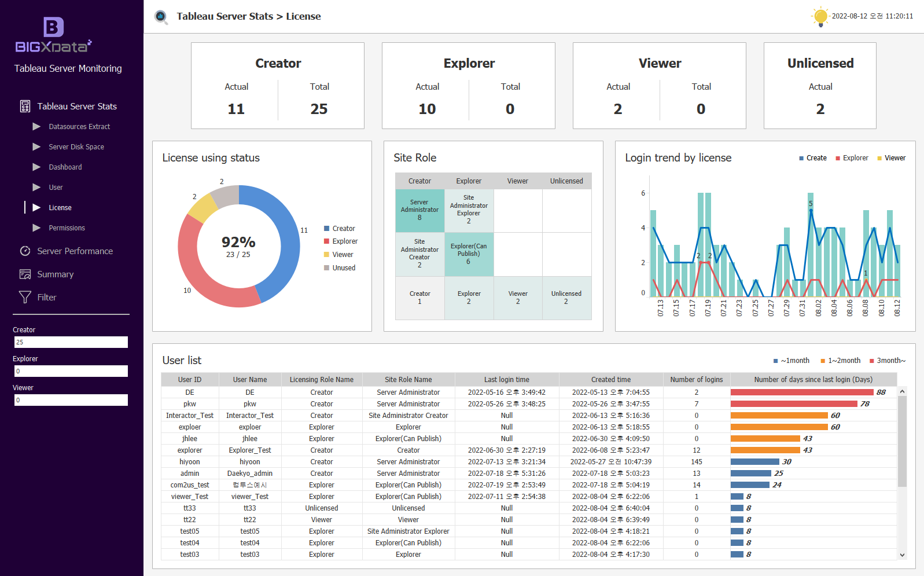Click Site Administrator Explorer 2 cell
924x576 pixels.
pyautogui.click(x=469, y=211)
